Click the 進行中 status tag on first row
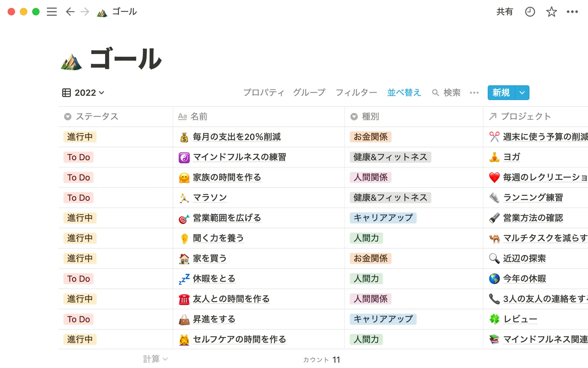The width and height of the screenshot is (588, 368). point(80,137)
